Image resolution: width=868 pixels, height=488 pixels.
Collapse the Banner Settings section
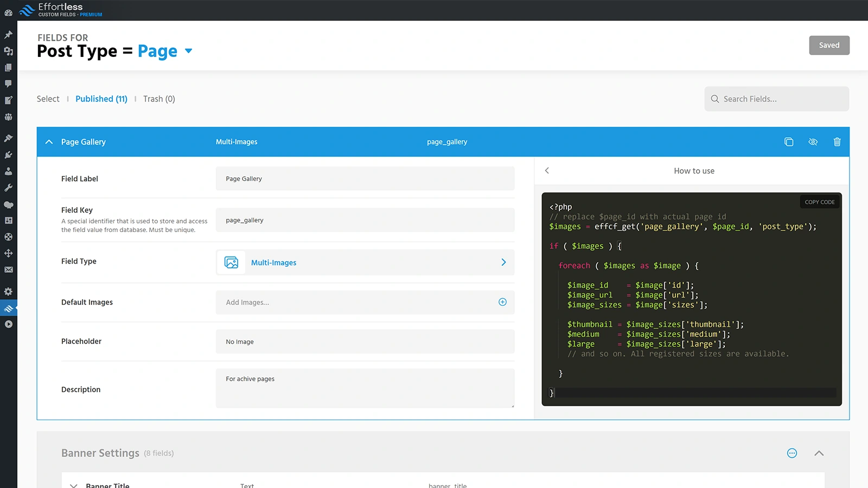(819, 453)
